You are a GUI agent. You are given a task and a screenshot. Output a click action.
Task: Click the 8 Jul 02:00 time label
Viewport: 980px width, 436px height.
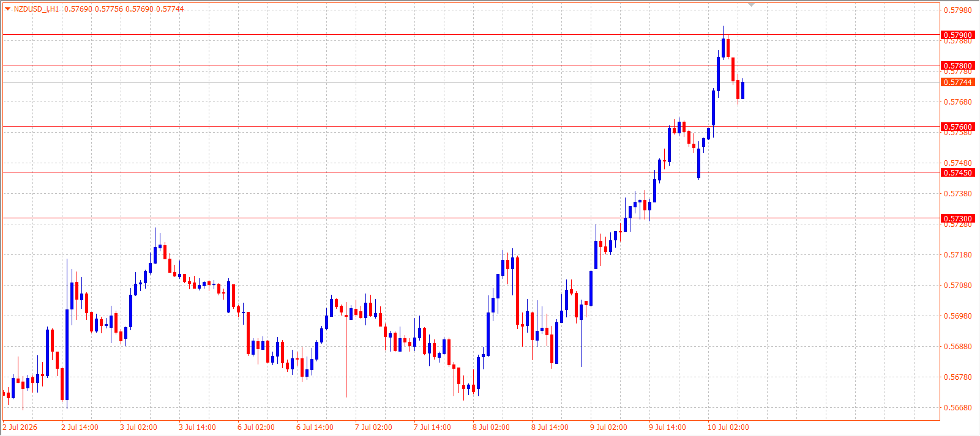[x=491, y=427]
